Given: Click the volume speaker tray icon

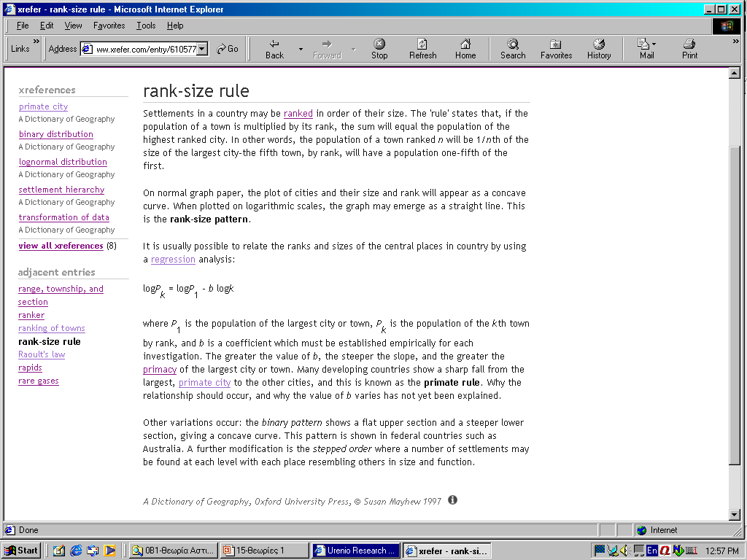Looking at the screenshot, I should 625,551.
